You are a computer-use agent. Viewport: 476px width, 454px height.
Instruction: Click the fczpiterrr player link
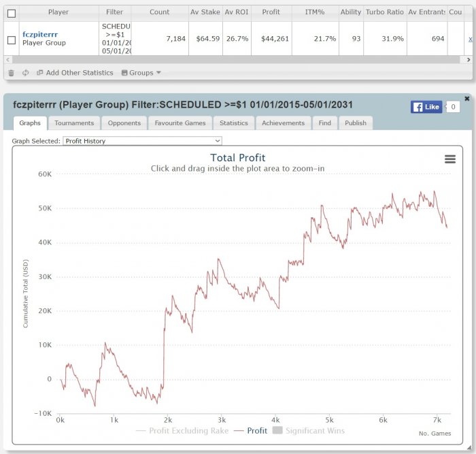pos(40,34)
